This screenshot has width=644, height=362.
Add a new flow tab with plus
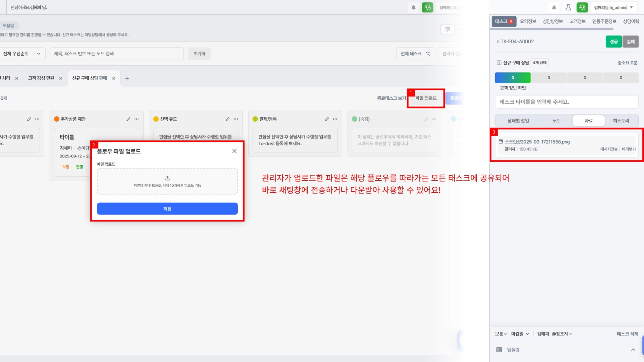tap(127, 79)
